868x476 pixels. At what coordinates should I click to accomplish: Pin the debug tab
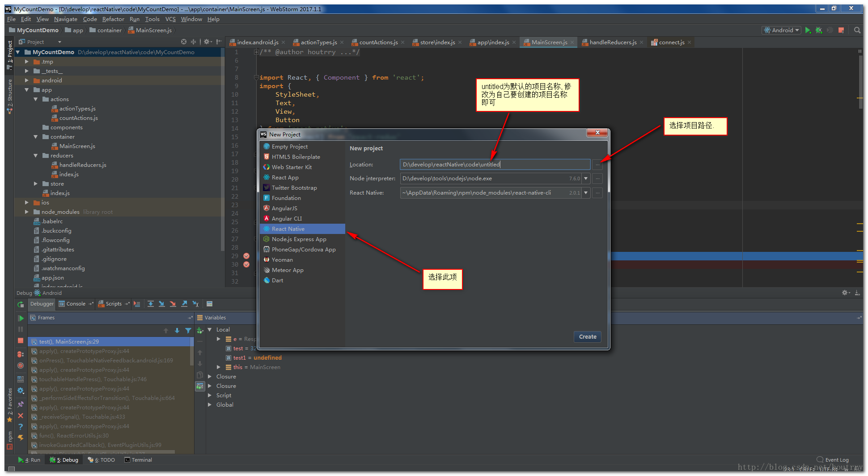[x=21, y=404]
